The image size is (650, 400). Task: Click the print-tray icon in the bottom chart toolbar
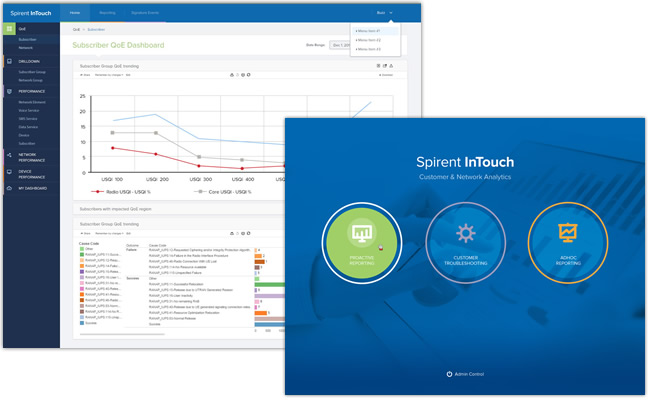pos(232,233)
